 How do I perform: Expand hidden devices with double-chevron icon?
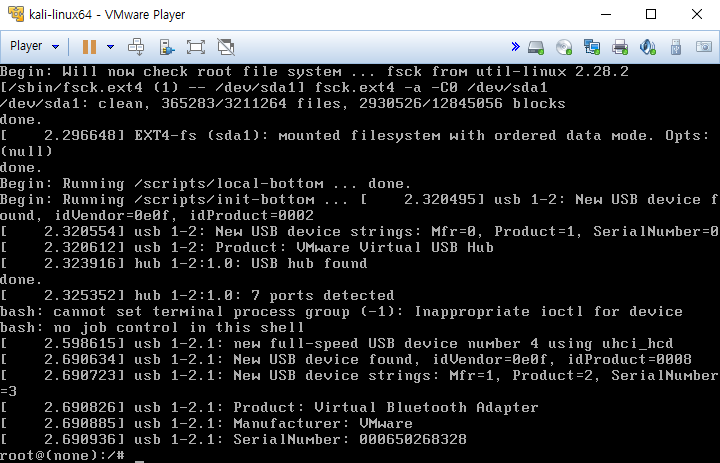point(515,46)
